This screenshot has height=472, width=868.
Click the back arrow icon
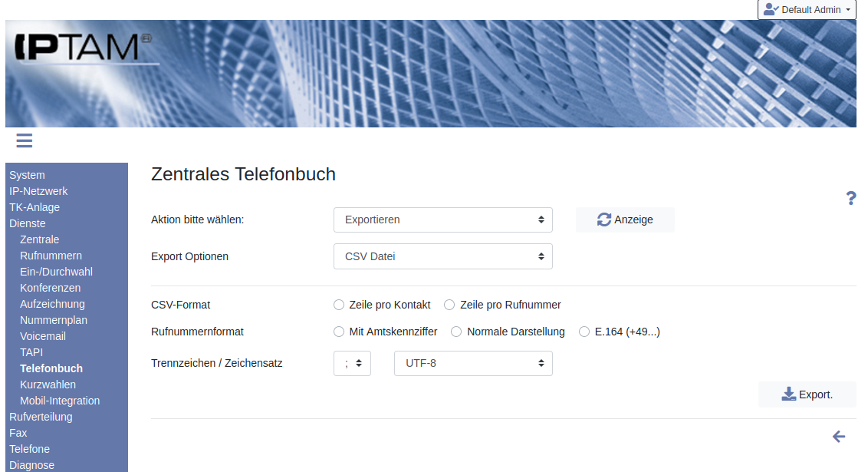coord(839,437)
